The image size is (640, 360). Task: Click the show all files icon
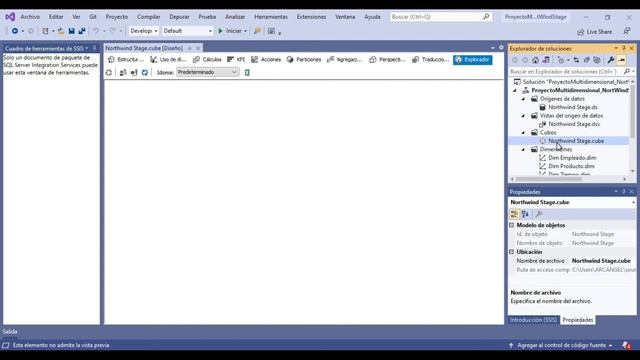(x=597, y=60)
